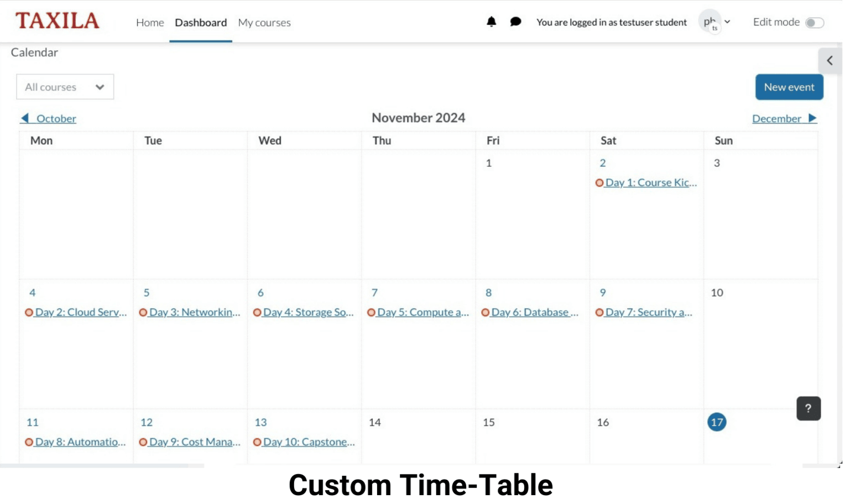Select the highlighted date 17
Viewport: 845px width, 504px height.
[x=717, y=422]
